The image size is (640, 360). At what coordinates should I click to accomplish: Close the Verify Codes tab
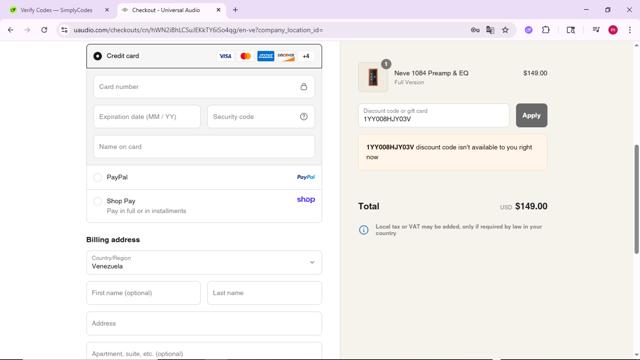(107, 10)
